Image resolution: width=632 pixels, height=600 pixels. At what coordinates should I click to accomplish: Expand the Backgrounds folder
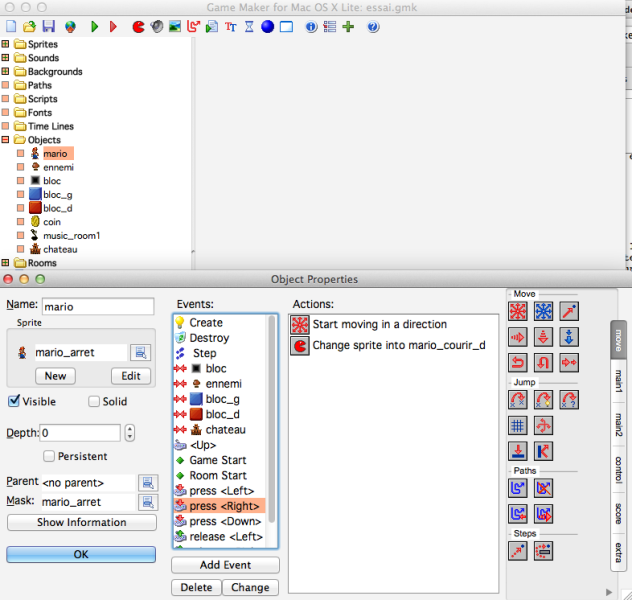pos(5,71)
